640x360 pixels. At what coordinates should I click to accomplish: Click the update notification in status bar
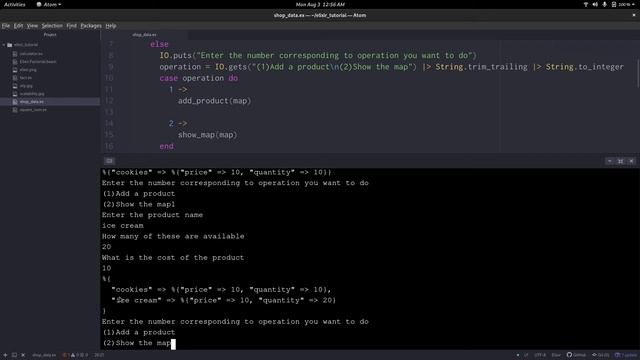(x=626, y=355)
